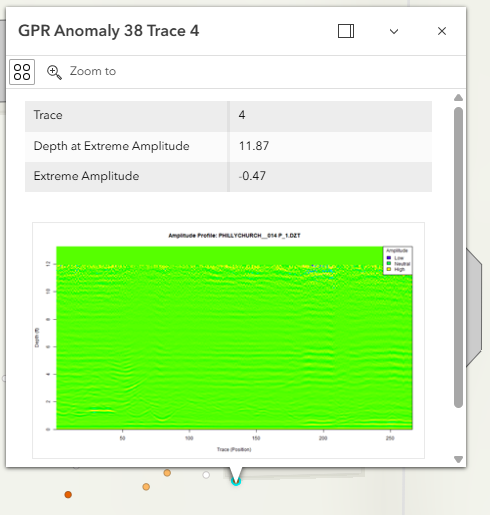Open the four-circles feature menu icon
This screenshot has width=490, height=515.
[x=22, y=72]
